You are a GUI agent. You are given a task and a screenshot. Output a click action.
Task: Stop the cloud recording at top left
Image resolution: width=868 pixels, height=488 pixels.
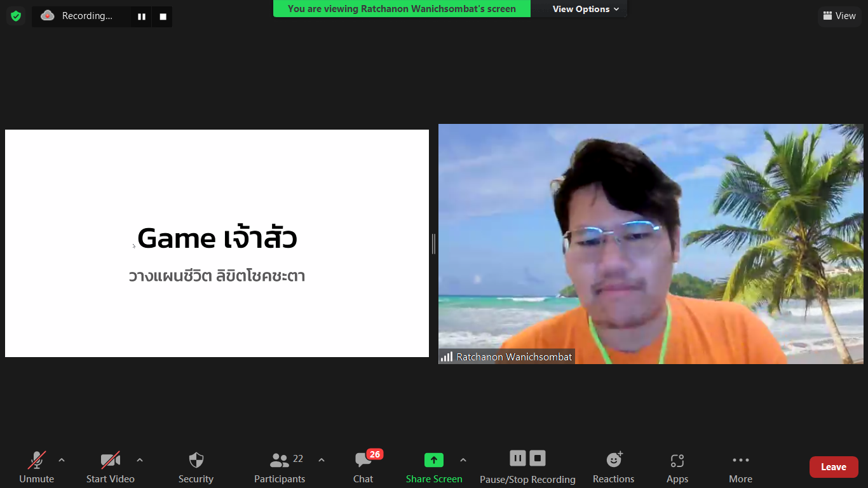click(x=163, y=17)
